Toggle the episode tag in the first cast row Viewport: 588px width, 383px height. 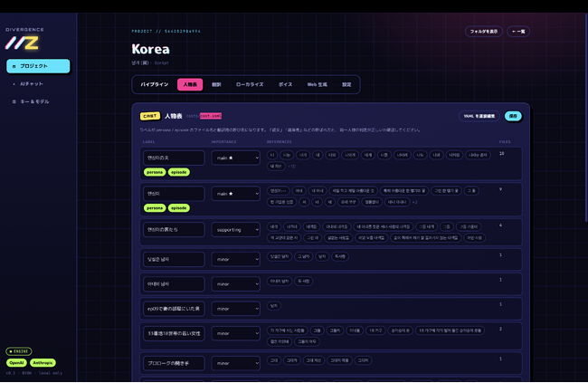point(179,172)
